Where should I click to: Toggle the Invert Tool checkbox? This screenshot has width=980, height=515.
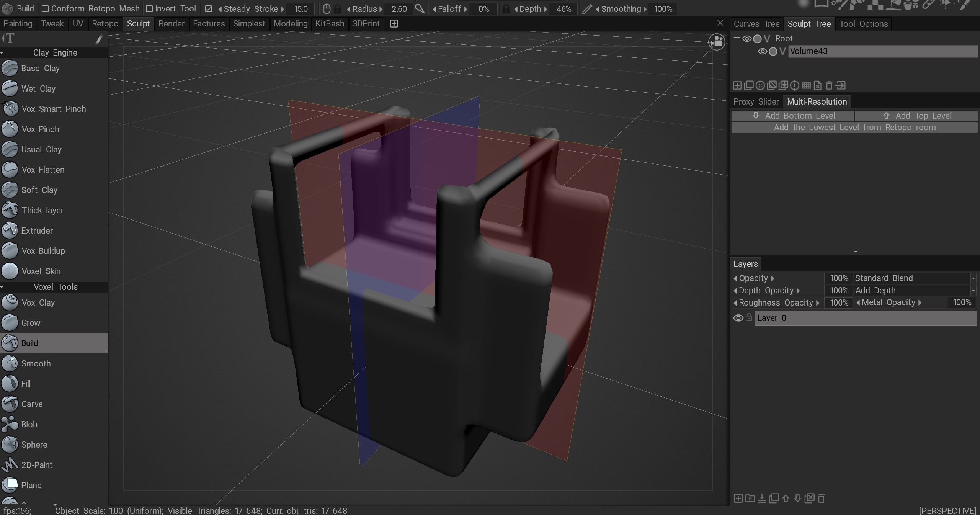pos(149,9)
